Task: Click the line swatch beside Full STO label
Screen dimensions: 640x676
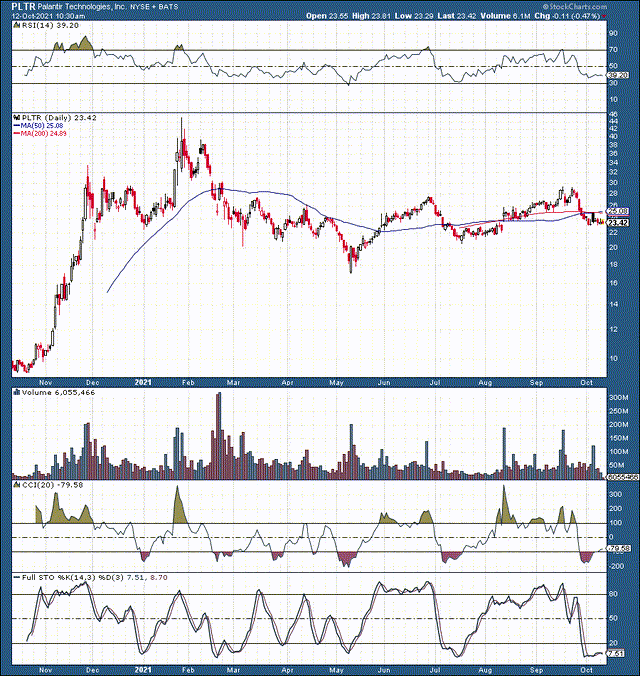Action: pyautogui.click(x=17, y=577)
